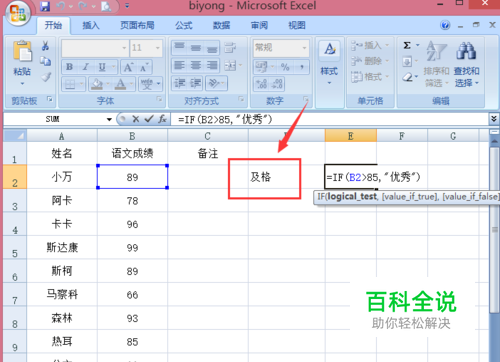Click the AutoSum sigma icon
The width and height of the screenshot is (500, 362).
tap(407, 45)
